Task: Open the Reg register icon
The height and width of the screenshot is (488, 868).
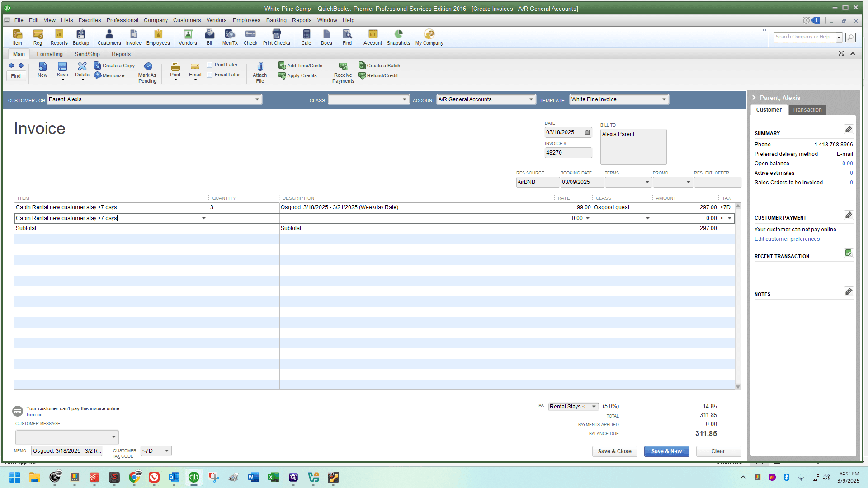Action: point(38,37)
